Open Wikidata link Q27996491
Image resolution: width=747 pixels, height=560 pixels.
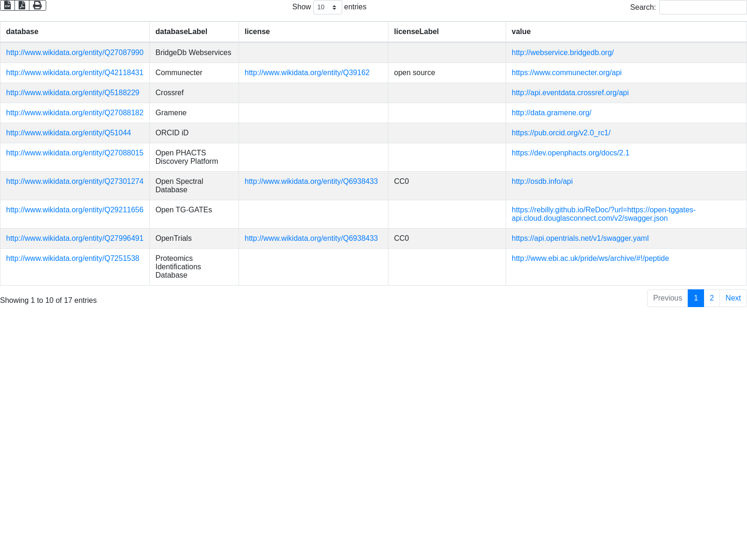pyautogui.click(x=75, y=238)
